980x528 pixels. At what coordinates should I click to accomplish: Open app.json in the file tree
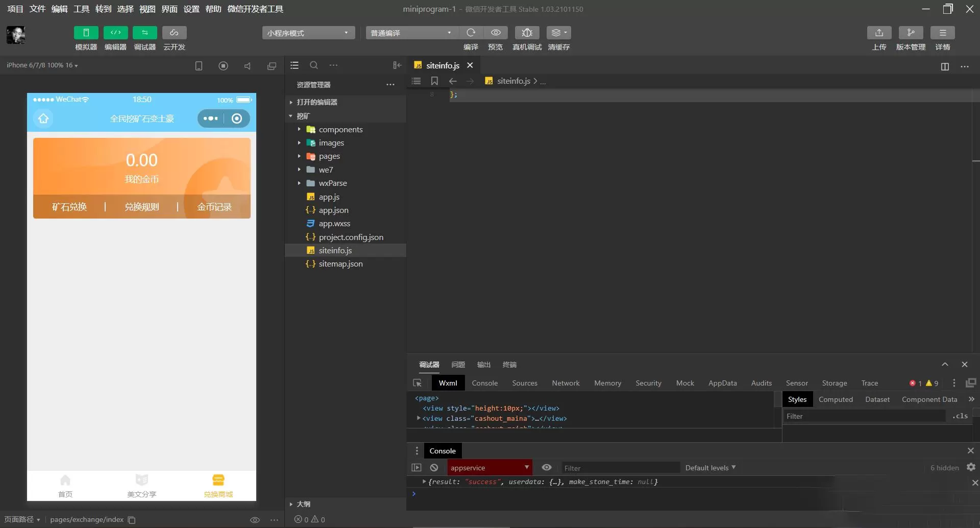coord(333,210)
